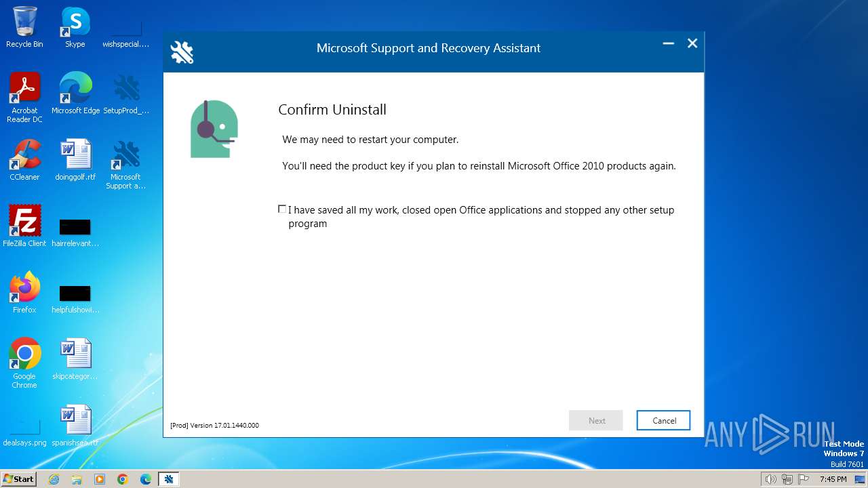Open Edge from the taskbar

click(x=146, y=479)
